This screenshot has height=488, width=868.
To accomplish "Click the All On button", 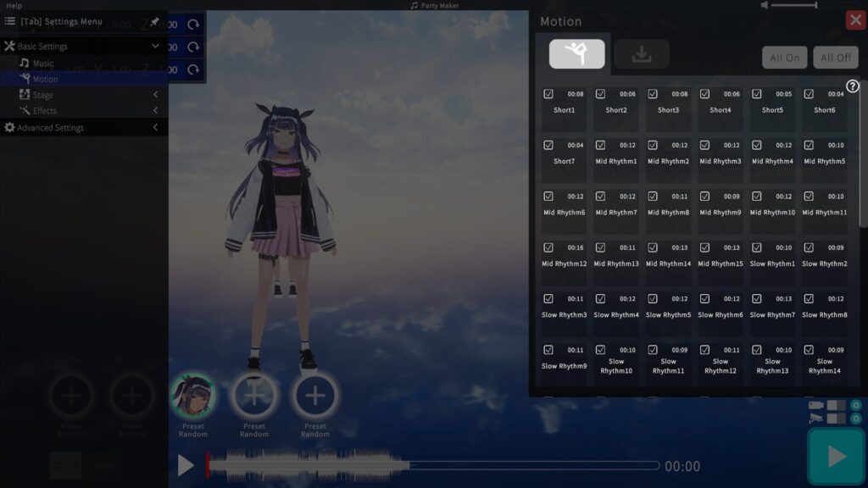I will coord(784,58).
